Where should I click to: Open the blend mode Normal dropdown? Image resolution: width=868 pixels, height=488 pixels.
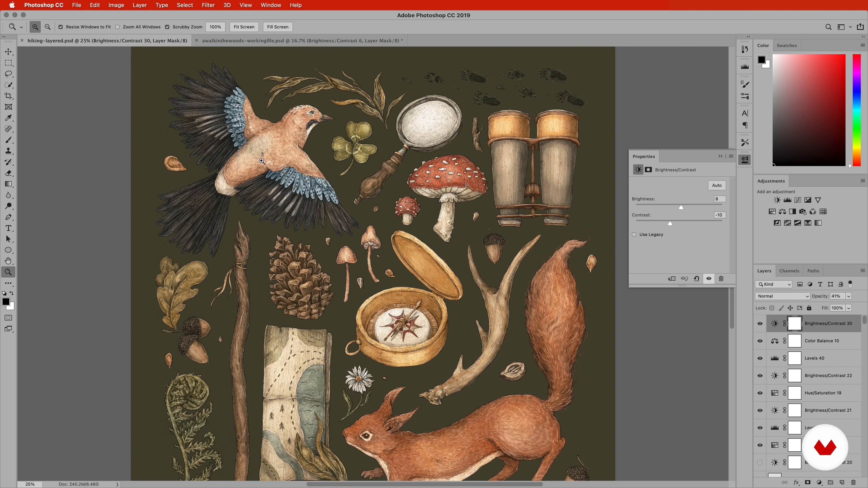(782, 296)
